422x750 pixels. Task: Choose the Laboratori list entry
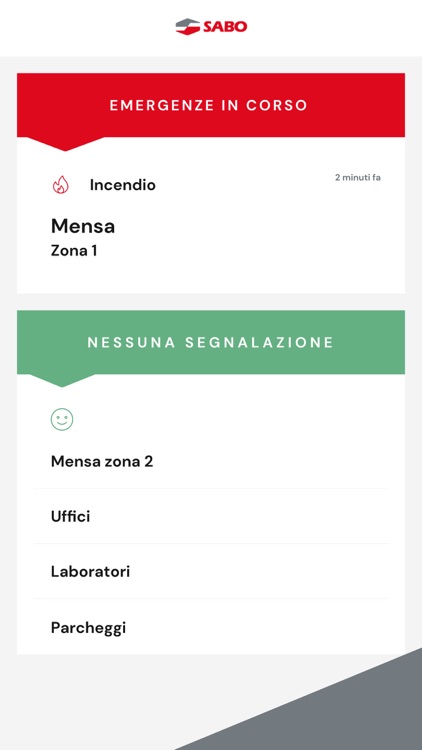pyautogui.click(x=211, y=572)
